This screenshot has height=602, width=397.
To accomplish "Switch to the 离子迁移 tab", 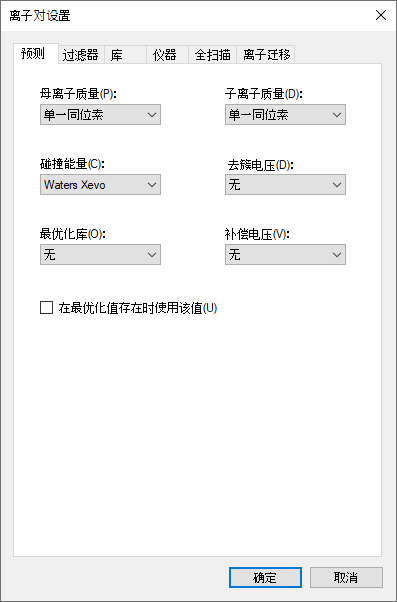I will tap(266, 55).
